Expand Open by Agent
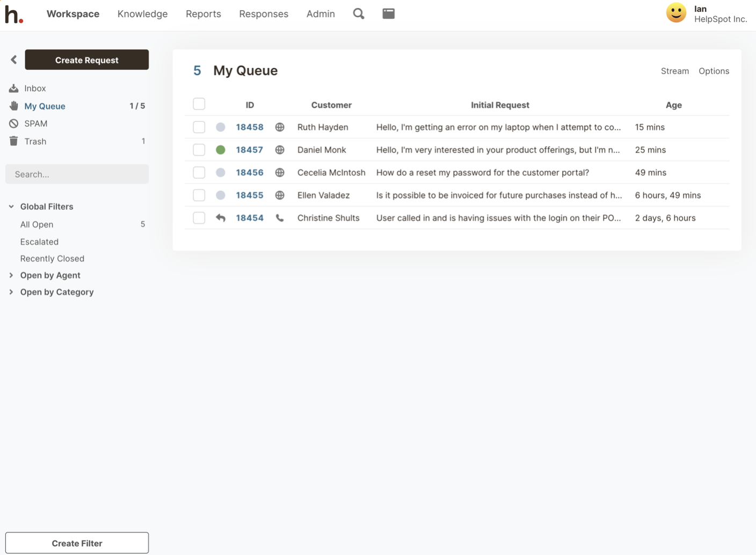756x555 pixels. (11, 275)
